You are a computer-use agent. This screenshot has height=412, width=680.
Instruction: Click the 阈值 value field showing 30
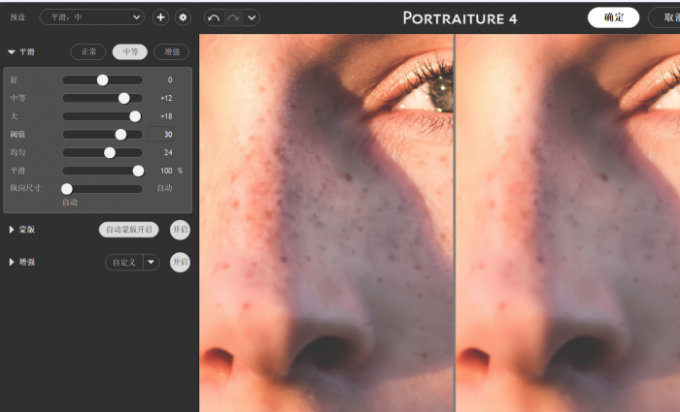(x=162, y=134)
